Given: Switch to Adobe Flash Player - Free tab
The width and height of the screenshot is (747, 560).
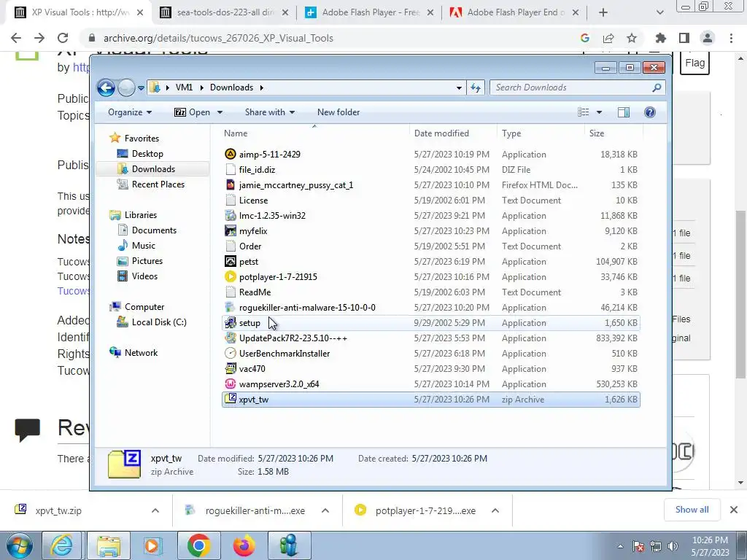Looking at the screenshot, I should pos(369,12).
